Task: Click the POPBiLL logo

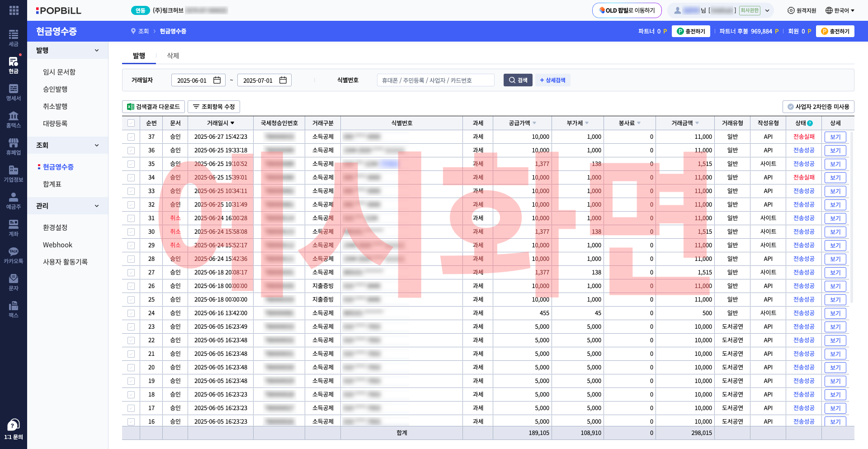Action: [59, 10]
